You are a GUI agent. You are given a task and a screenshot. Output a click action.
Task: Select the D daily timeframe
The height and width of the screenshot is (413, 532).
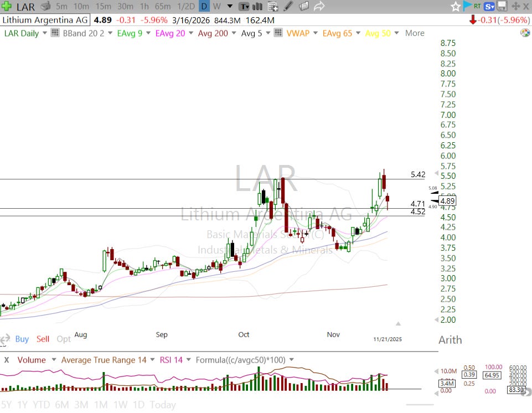click(204, 7)
